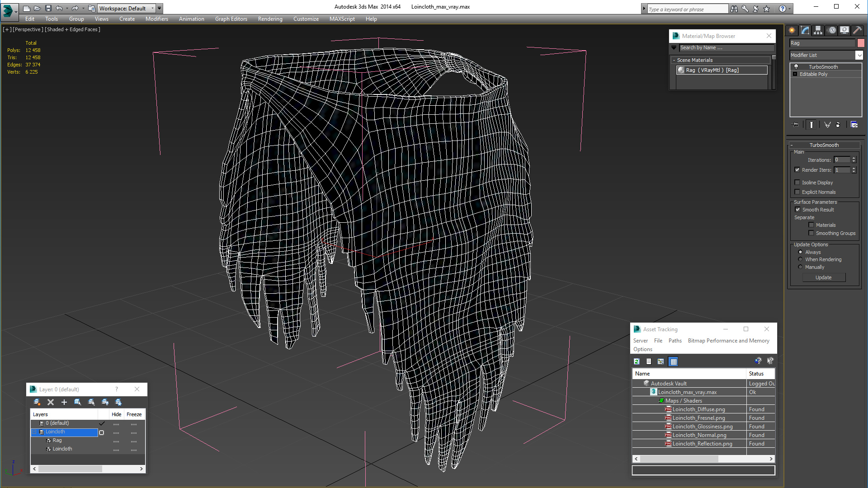Expand the Maps / Shaders folder in Asset Tracking
The image size is (868, 488).
click(x=660, y=400)
